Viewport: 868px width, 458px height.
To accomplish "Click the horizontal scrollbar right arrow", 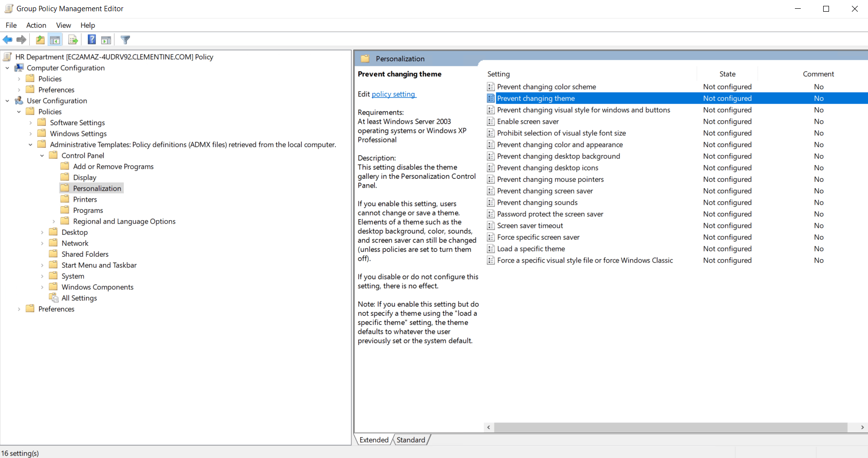I will click(861, 427).
